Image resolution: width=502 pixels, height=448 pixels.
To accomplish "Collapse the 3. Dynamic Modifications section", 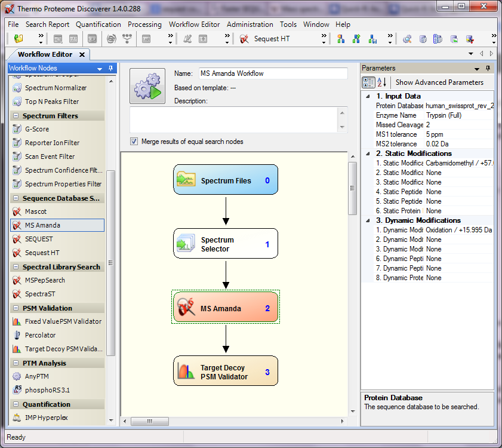I will 368,220.
